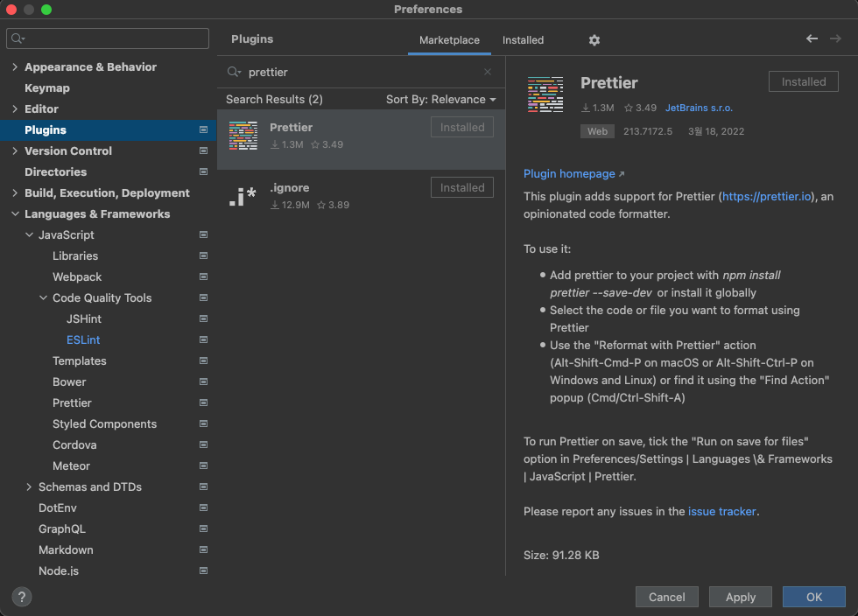Click the Web tag on Prettier details
This screenshot has width=858, height=616.
click(597, 131)
